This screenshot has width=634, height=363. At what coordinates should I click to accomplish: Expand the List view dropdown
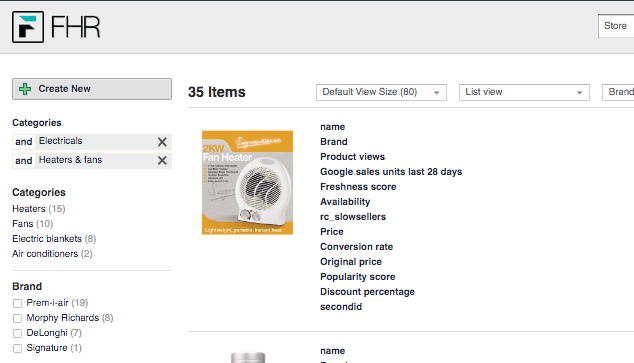524,92
